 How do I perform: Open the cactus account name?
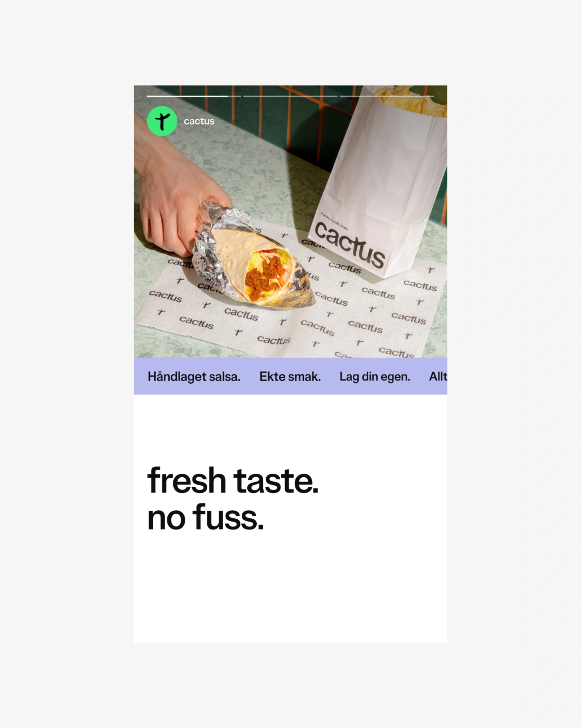pos(199,121)
